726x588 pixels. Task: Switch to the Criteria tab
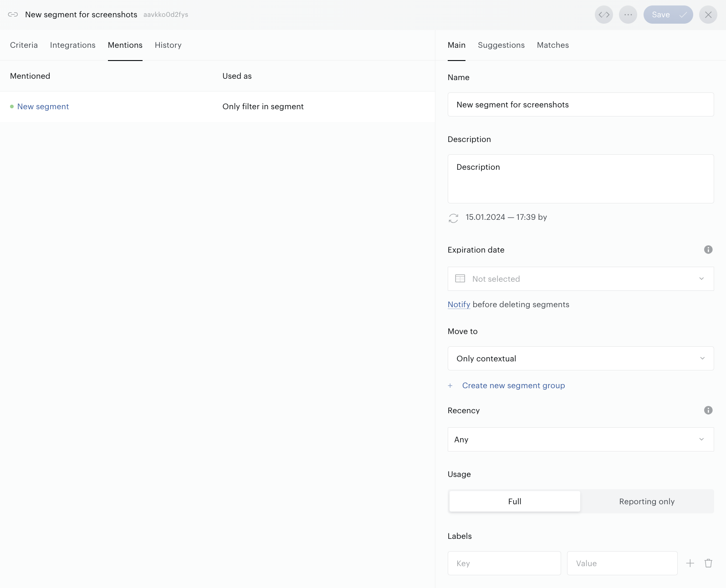pos(24,45)
